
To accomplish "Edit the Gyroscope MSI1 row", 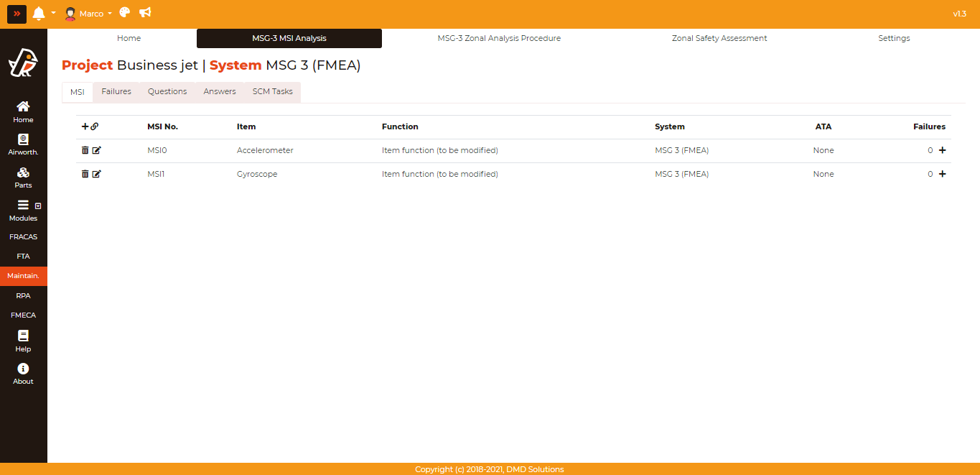I will [97, 174].
